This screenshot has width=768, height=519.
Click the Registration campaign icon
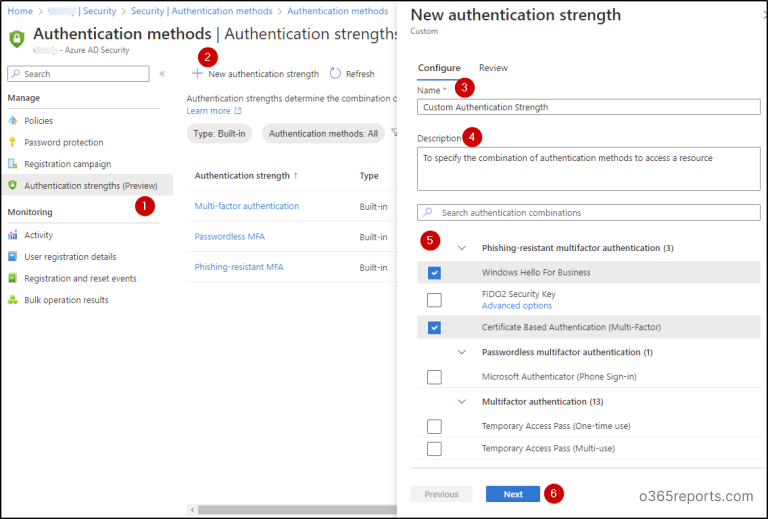[x=13, y=164]
